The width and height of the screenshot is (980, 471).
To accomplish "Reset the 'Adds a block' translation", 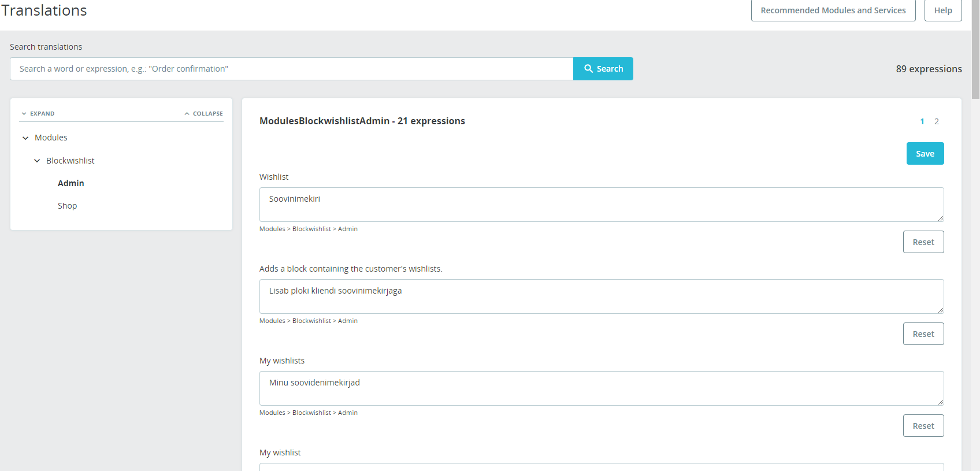I will [923, 334].
